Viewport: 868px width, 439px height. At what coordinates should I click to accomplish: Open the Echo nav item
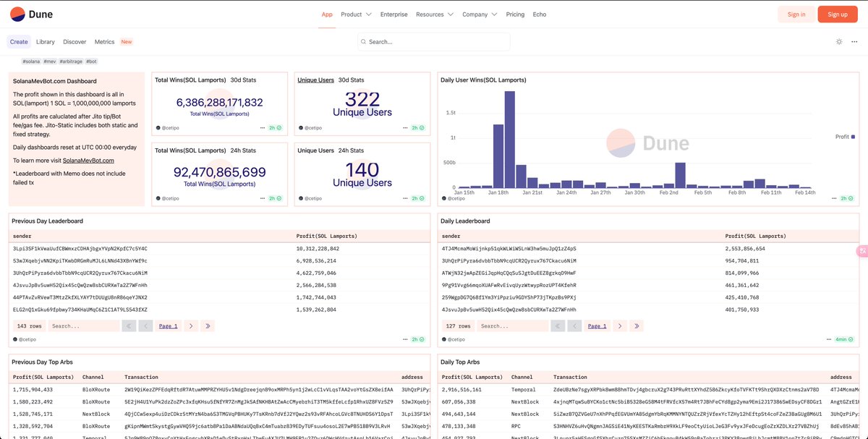[x=540, y=14]
